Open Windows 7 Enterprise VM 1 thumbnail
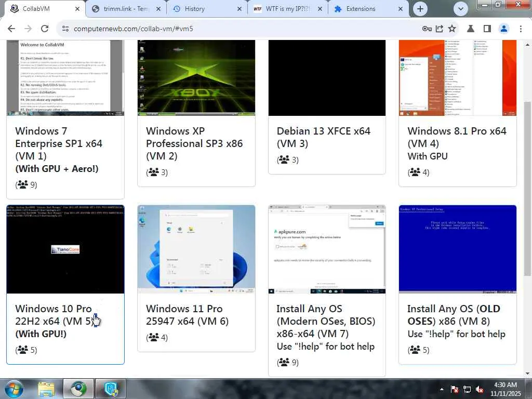The height and width of the screenshot is (399, 532). pos(65,78)
